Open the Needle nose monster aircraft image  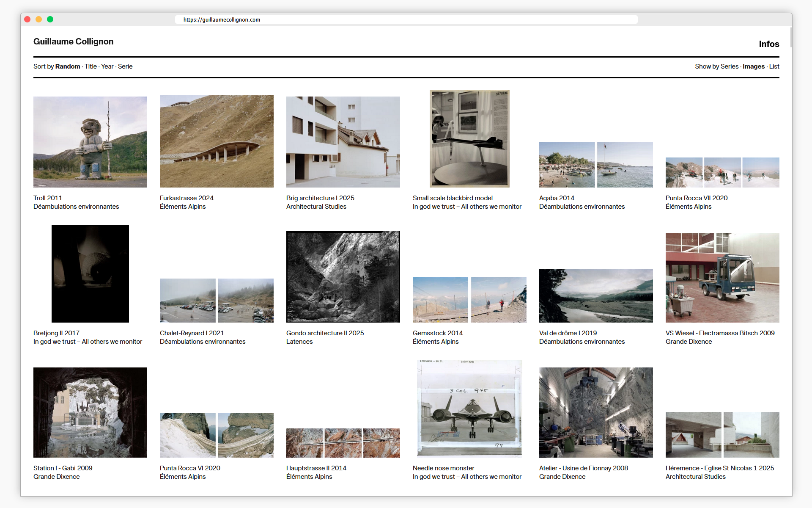point(469,408)
